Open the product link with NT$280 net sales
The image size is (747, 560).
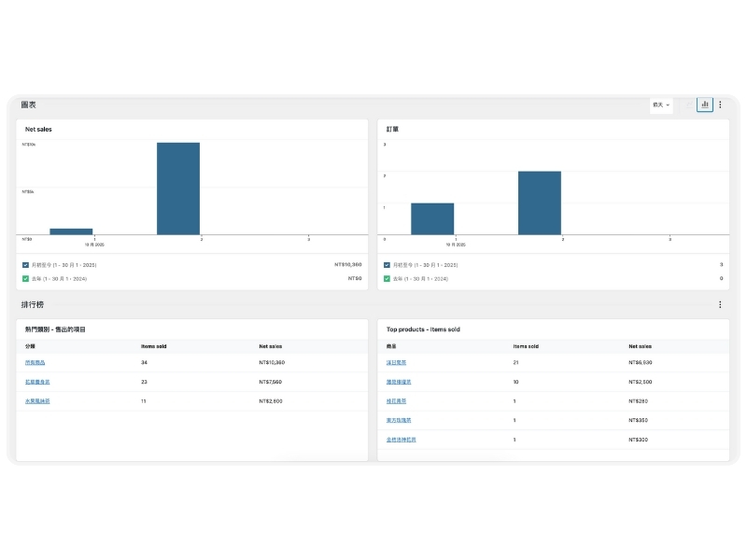[396, 400]
